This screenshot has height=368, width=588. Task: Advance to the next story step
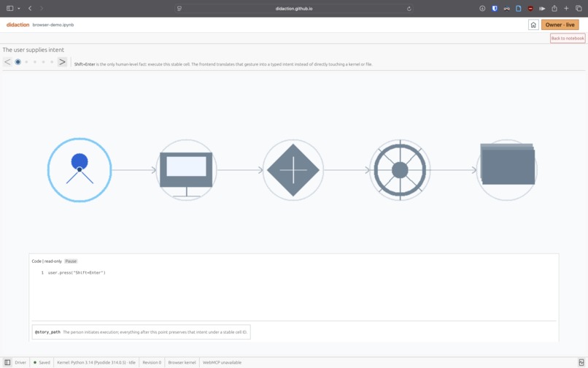[x=62, y=62]
